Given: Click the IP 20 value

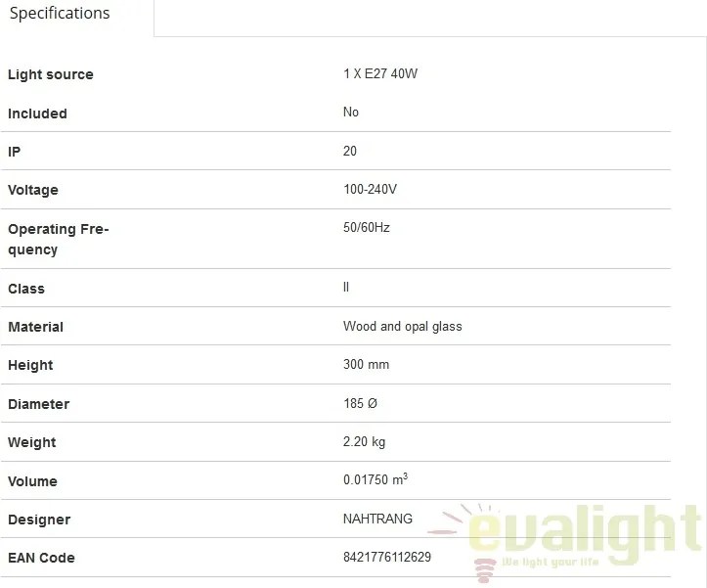Looking at the screenshot, I should pos(349,151).
